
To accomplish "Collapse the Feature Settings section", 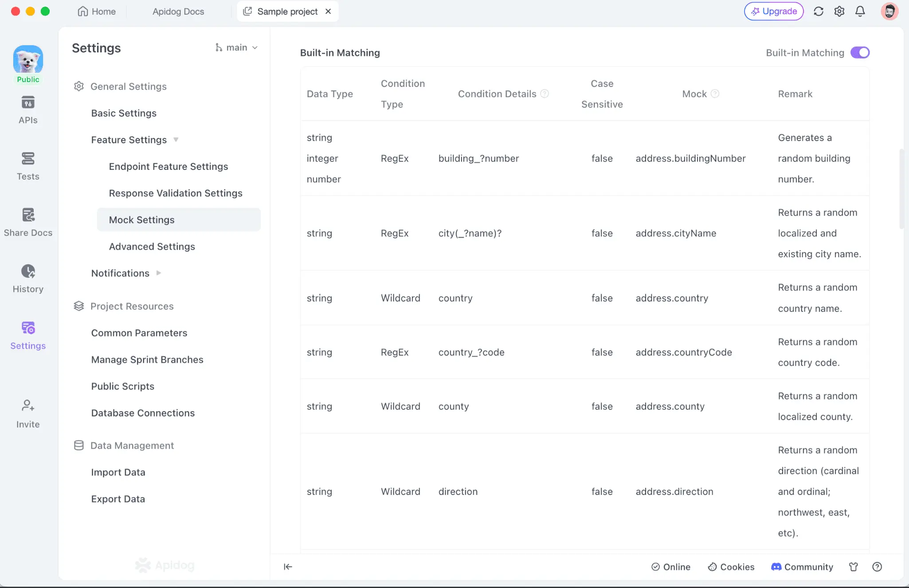I will [176, 140].
